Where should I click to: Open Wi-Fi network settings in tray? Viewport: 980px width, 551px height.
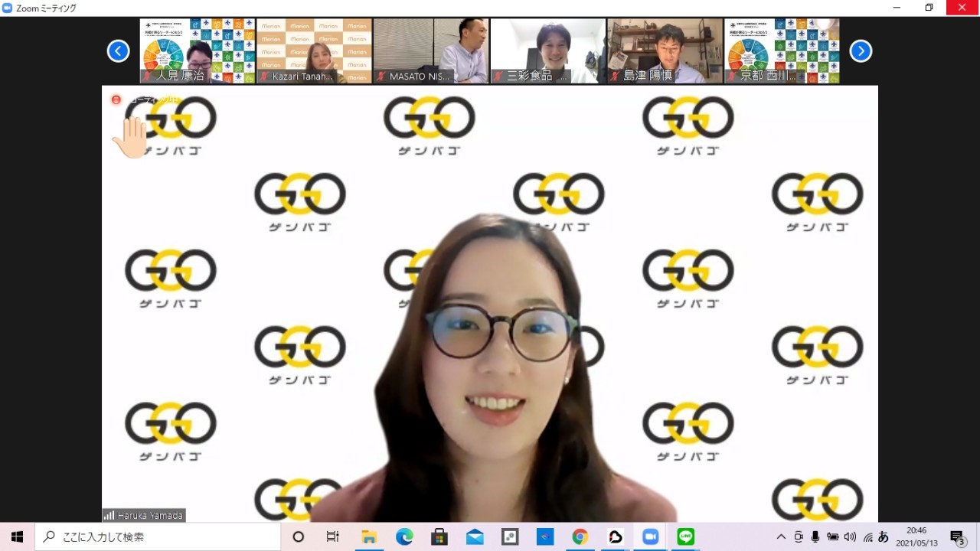pos(867,537)
